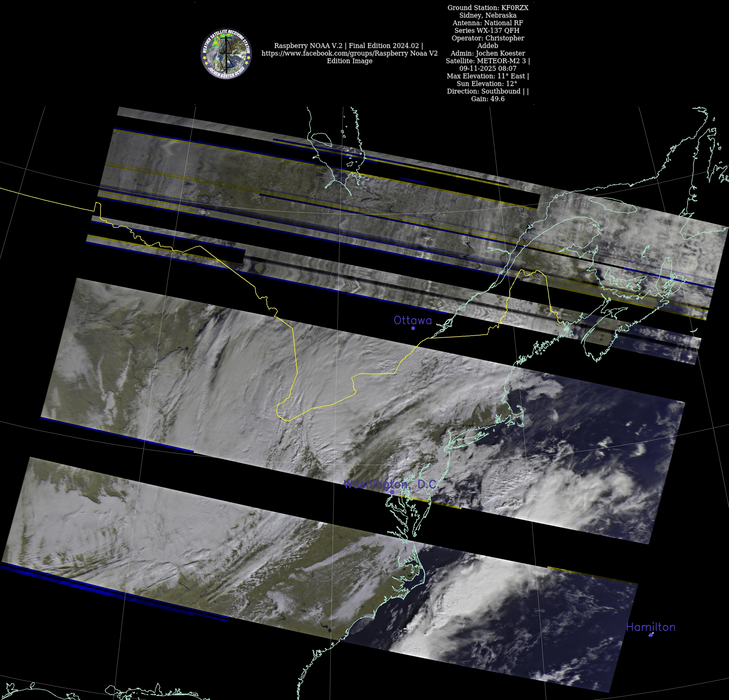Screen dimensions: 729x700
Task: Click the Ottawa city marker dot
Action: (x=413, y=328)
